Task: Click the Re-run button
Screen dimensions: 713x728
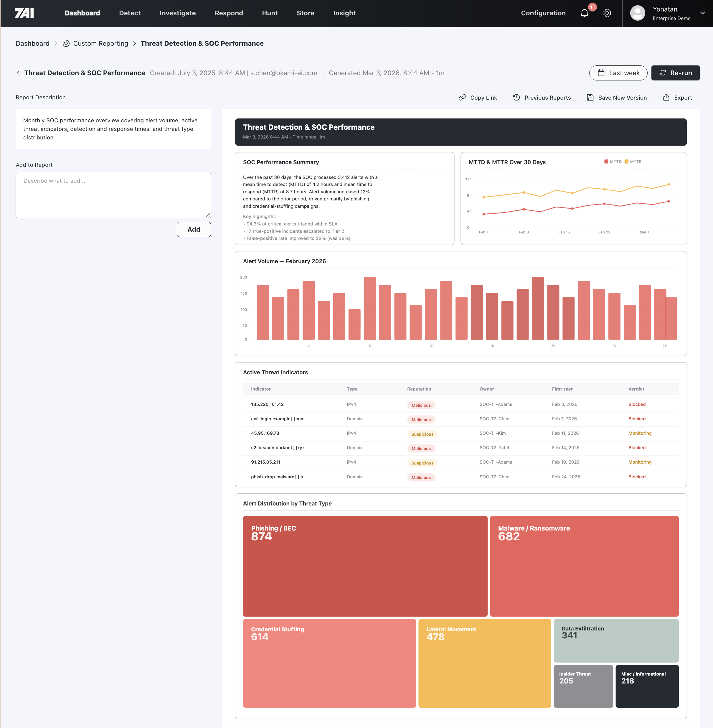Action: (x=675, y=73)
